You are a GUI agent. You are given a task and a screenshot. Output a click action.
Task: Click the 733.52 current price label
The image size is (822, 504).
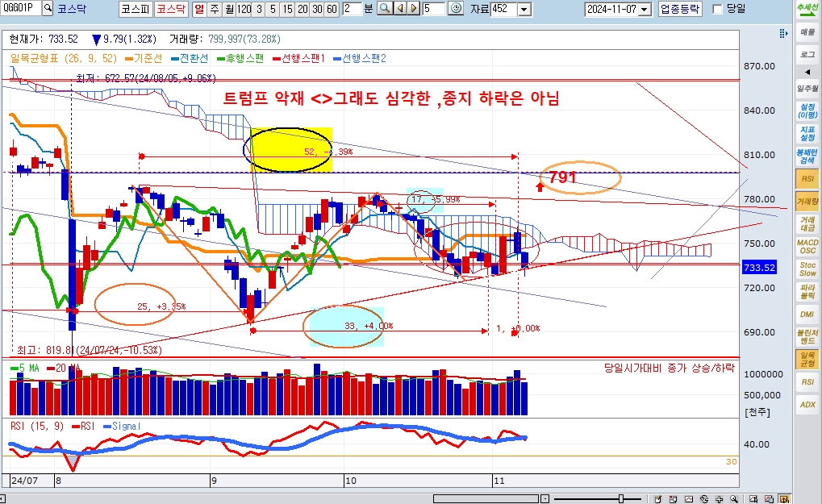(x=759, y=268)
